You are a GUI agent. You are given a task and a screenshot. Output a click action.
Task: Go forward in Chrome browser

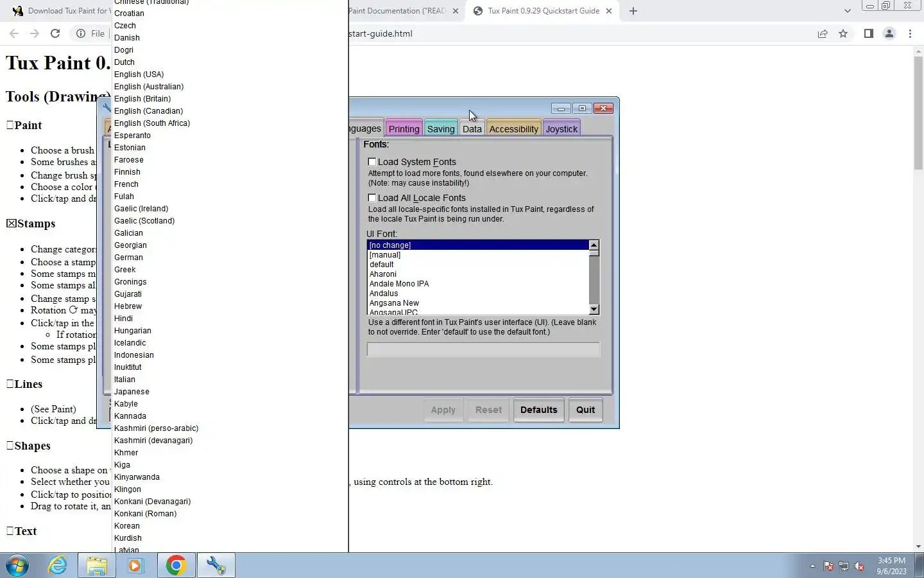pos(35,33)
